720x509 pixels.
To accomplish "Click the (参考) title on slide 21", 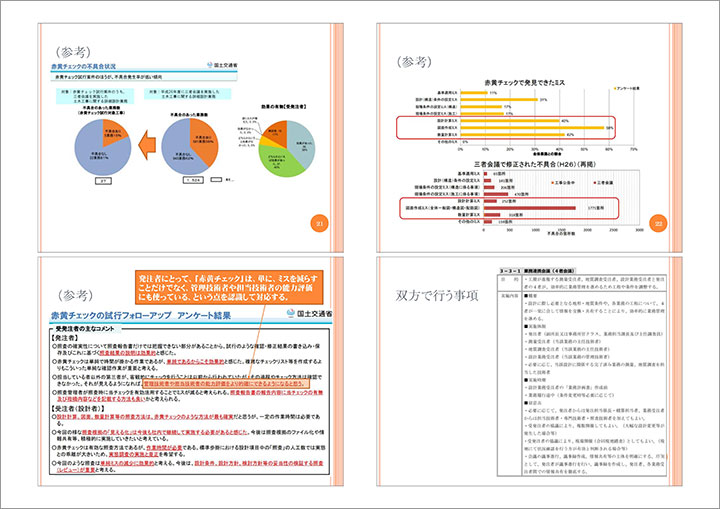I will point(73,51).
